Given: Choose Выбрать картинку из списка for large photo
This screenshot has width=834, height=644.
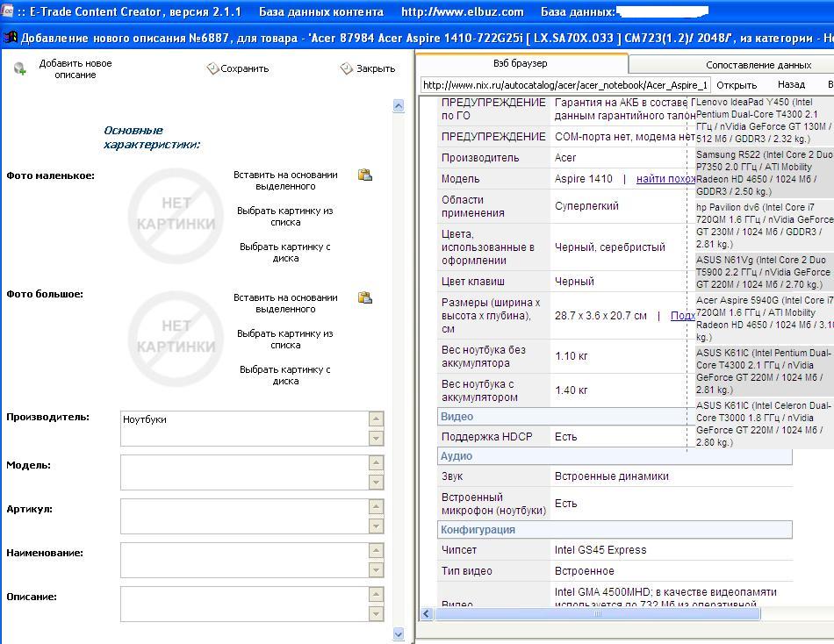Looking at the screenshot, I should point(285,340).
